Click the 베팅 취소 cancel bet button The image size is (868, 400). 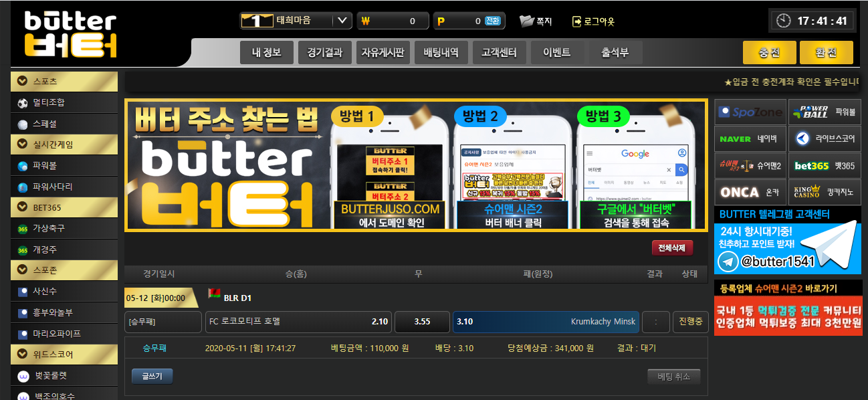(x=673, y=377)
